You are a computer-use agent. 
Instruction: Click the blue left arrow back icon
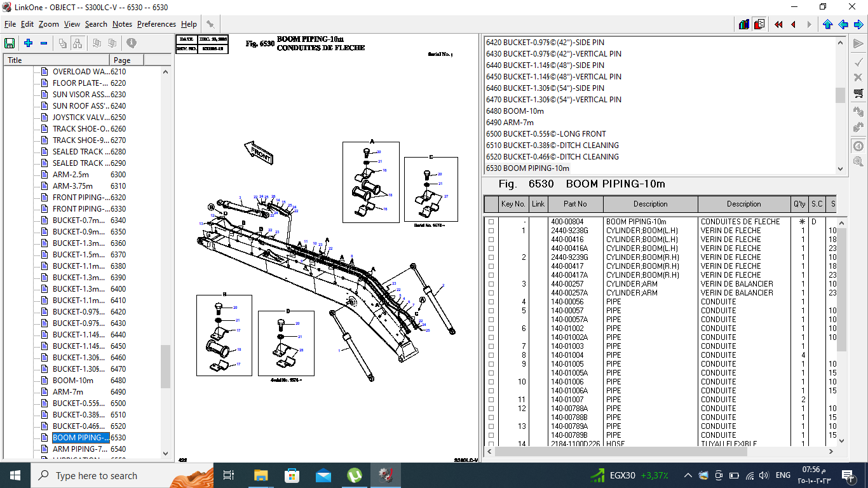pos(843,24)
